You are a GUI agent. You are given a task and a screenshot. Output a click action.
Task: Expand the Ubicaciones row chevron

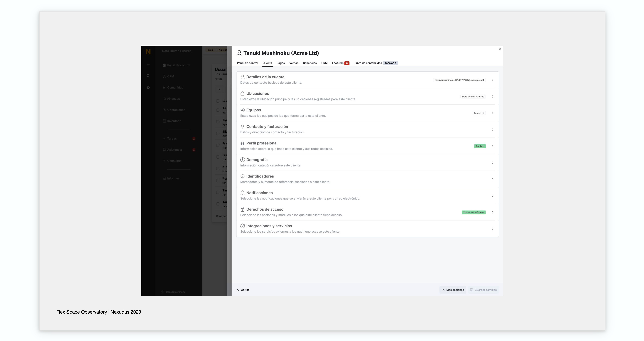pos(493,96)
